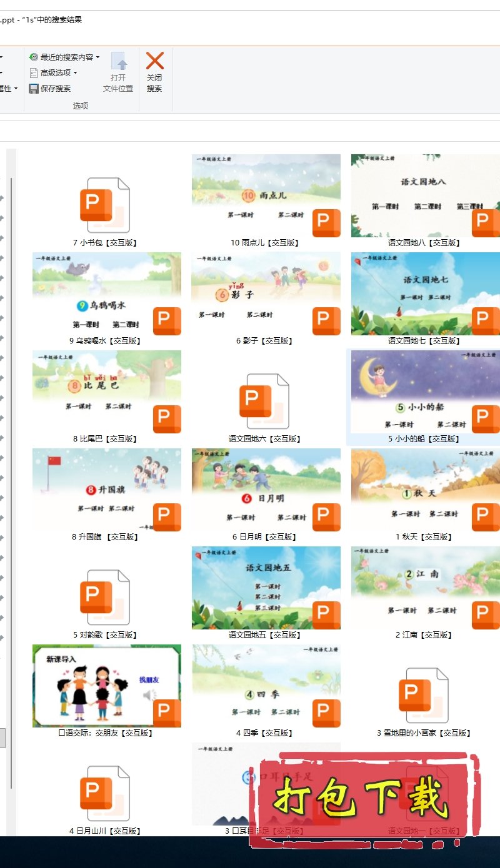Click the red X close search icon
Viewport: 500px width, 868px height.
pos(154,61)
